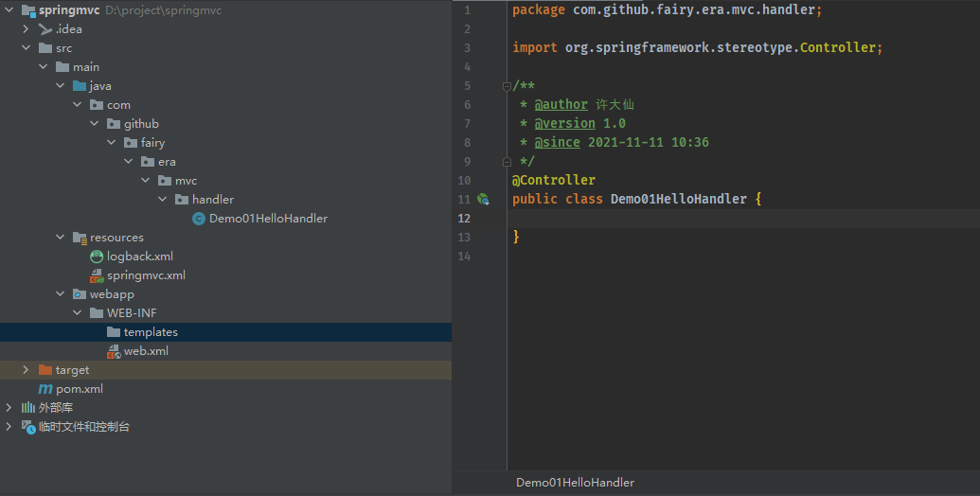Collapse the resources folder chevron

[60, 237]
